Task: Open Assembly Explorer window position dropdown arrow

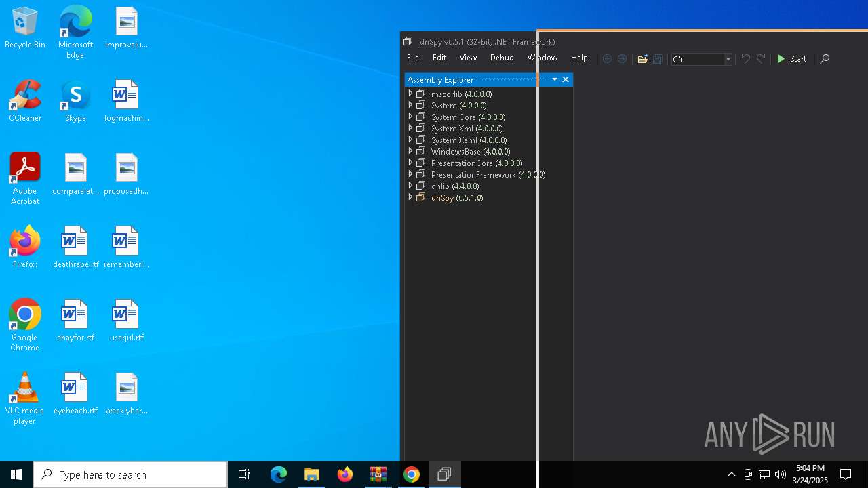Action: click(555, 79)
